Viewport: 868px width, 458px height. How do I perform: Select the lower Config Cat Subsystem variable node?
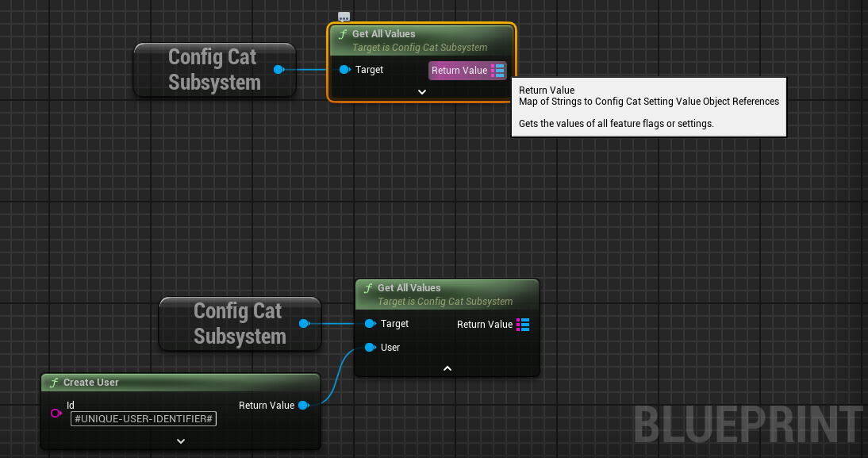click(x=240, y=324)
